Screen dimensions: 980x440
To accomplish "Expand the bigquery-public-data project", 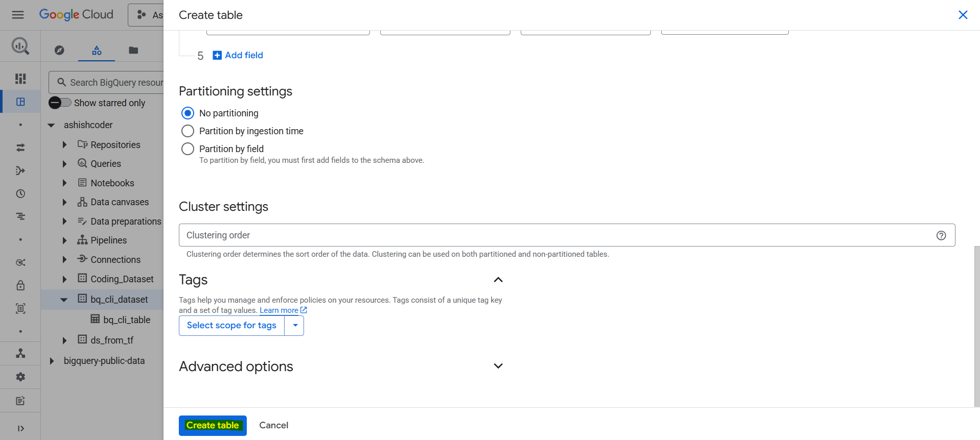I will coord(51,361).
